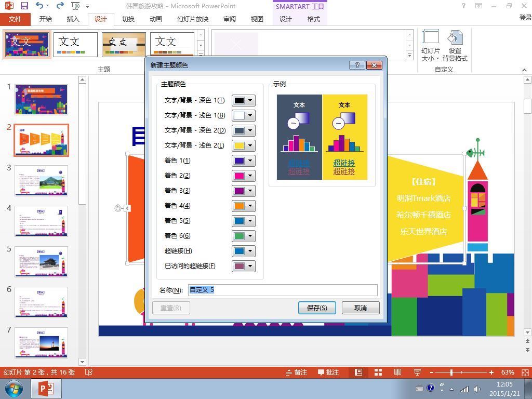Viewport: 532px width, 399px height.
Task: Select slide 1 thumbnail in the panel
Action: [x=41, y=100]
